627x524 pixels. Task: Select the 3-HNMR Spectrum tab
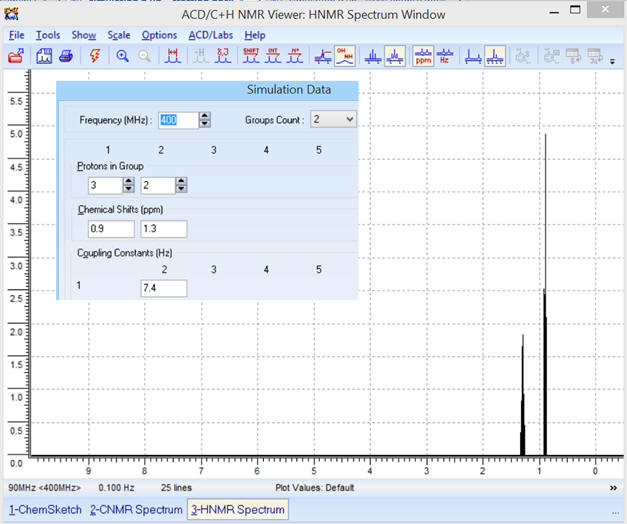click(238, 510)
